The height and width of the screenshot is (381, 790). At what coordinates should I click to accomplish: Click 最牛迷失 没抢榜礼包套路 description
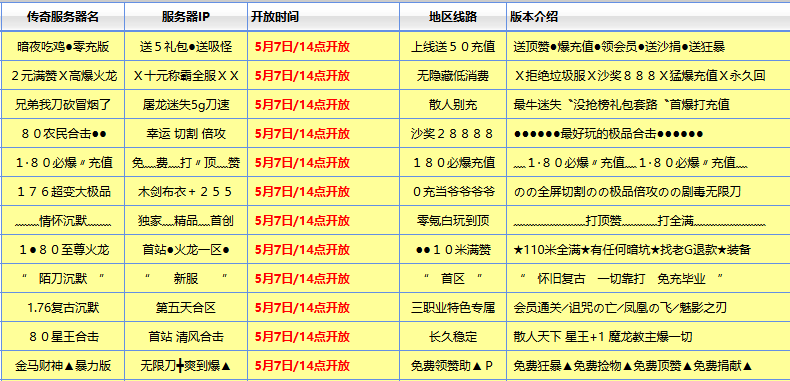pyautogui.click(x=622, y=105)
